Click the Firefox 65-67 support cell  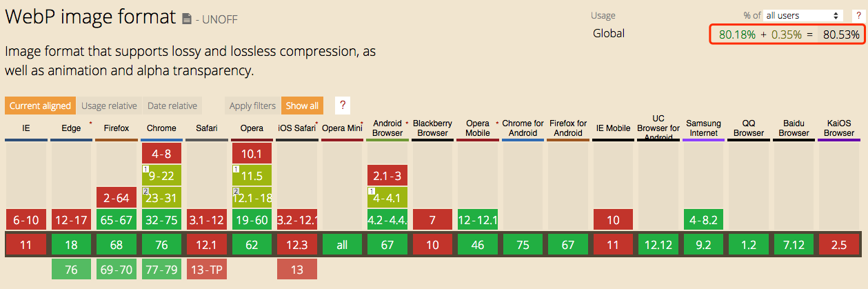click(x=117, y=221)
